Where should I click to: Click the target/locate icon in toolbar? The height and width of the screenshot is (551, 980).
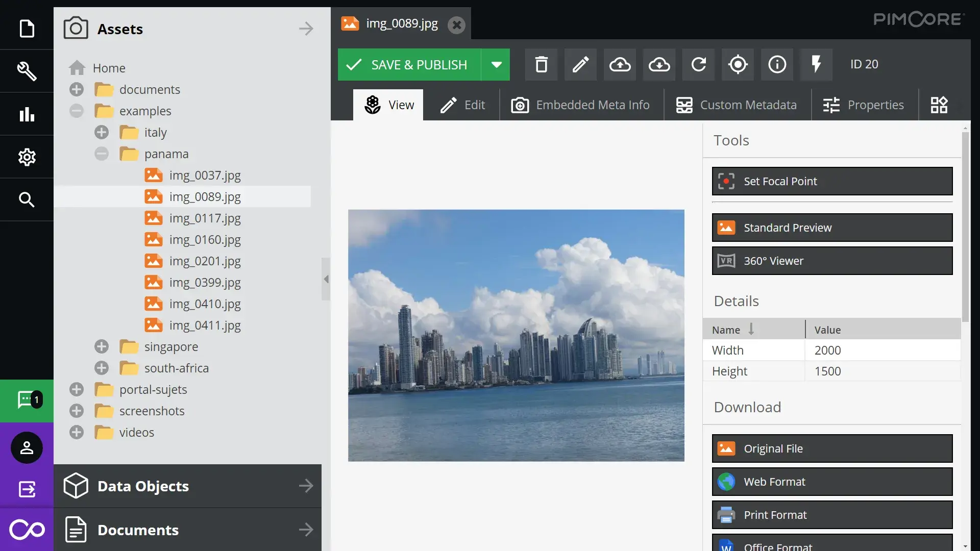(x=739, y=65)
